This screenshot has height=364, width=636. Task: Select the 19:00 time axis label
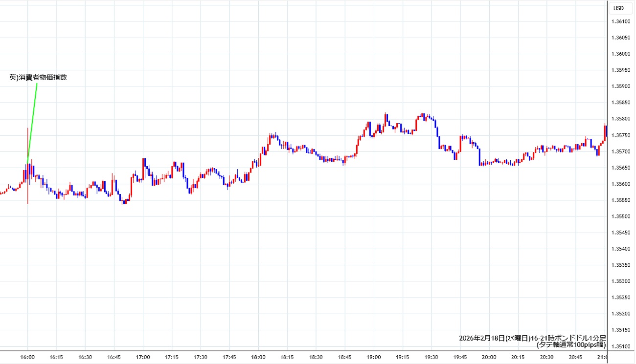point(374,357)
